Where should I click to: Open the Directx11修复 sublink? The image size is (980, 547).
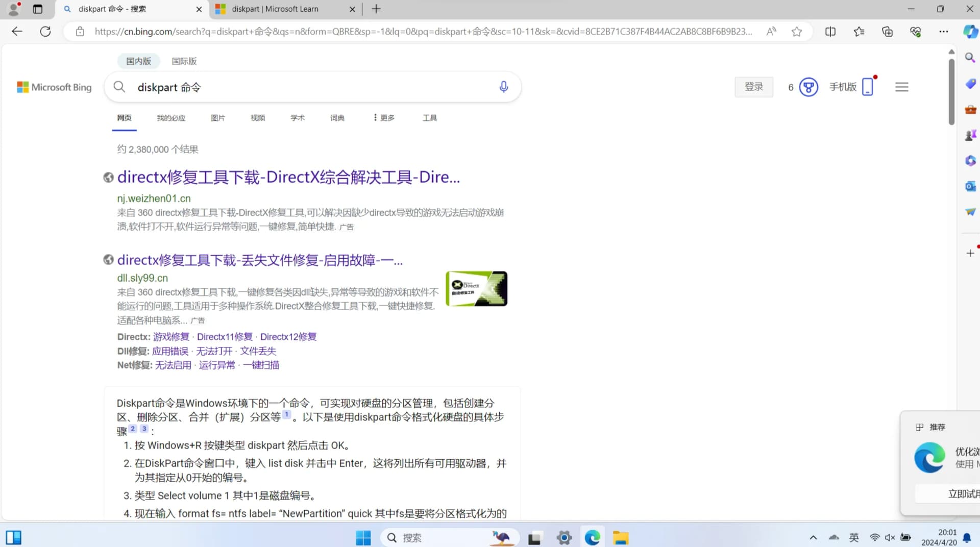(x=225, y=337)
